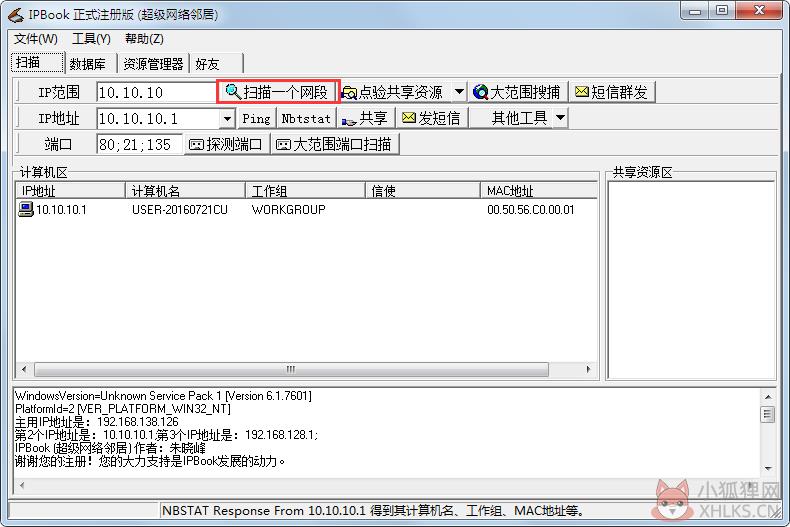The image size is (790, 527).
Task: Click the Nbtstat button
Action: point(306,118)
